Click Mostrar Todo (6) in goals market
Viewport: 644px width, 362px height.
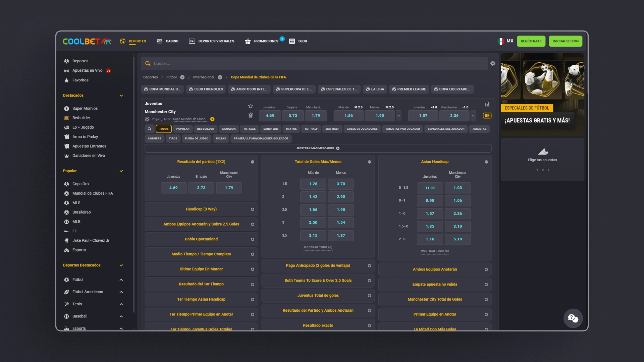click(x=318, y=247)
